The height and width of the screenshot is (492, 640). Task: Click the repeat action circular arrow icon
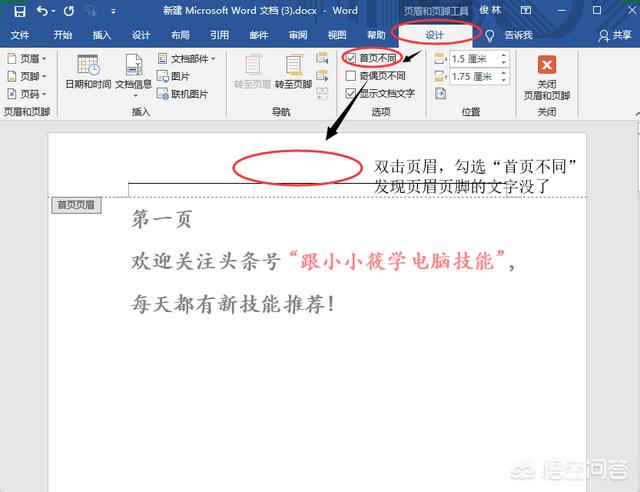tap(69, 11)
